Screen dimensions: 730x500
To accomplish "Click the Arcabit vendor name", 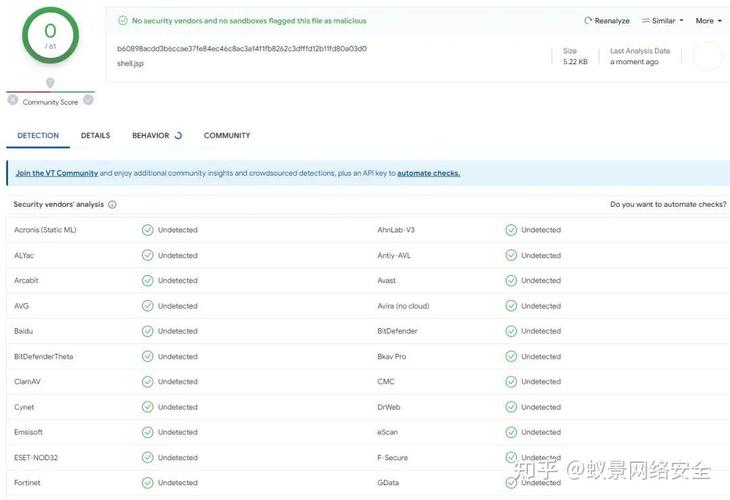I will [x=26, y=280].
